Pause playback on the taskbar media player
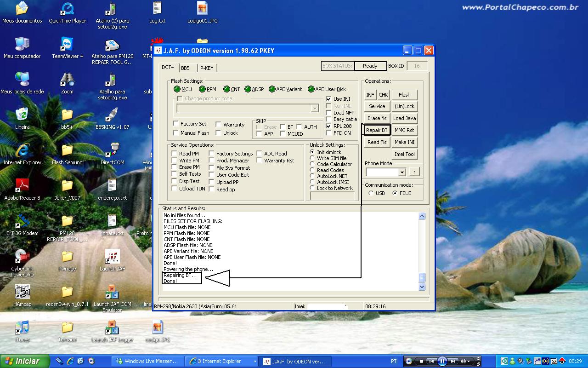588x368 pixels. (442, 361)
